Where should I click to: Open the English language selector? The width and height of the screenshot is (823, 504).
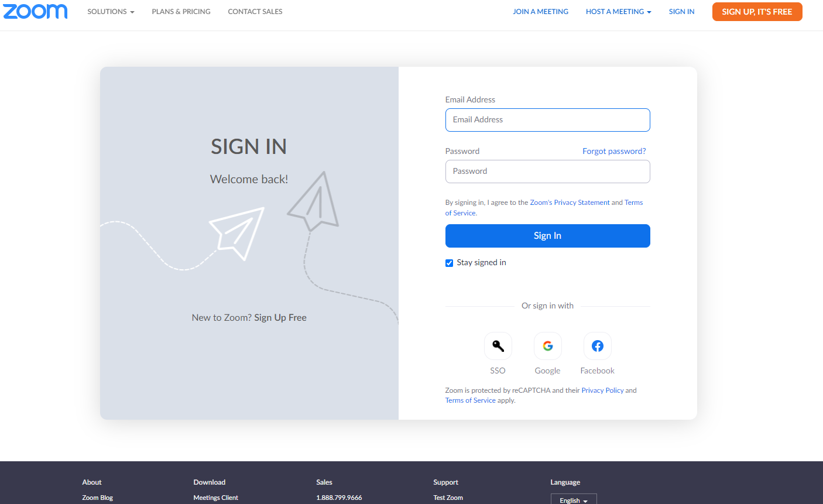tap(573, 500)
